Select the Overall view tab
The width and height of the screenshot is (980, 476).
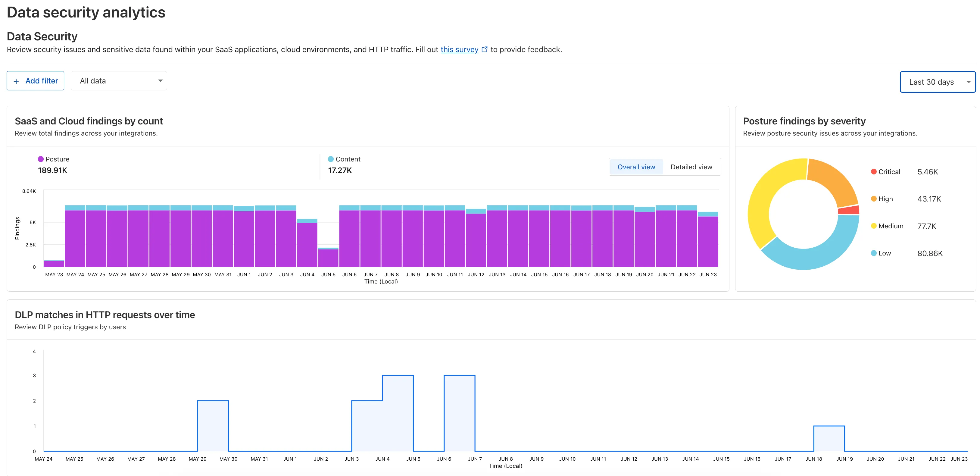[636, 167]
